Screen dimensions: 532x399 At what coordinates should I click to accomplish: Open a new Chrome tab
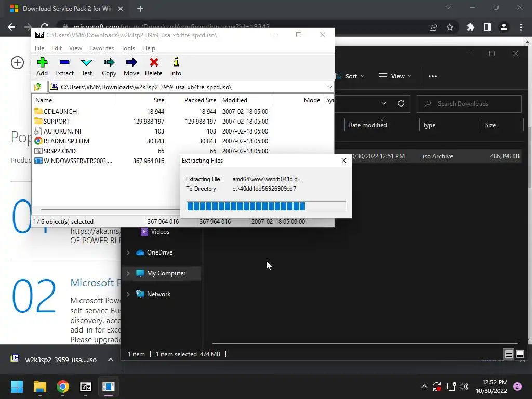(140, 9)
